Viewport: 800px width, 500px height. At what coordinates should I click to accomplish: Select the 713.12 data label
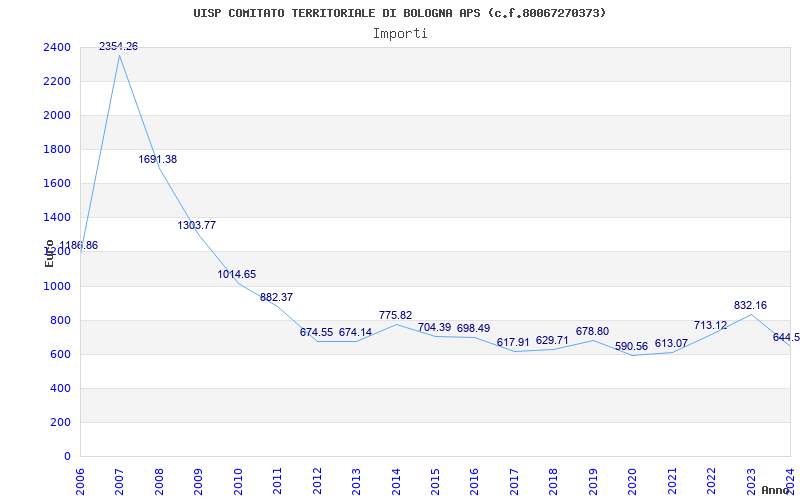[711, 326]
